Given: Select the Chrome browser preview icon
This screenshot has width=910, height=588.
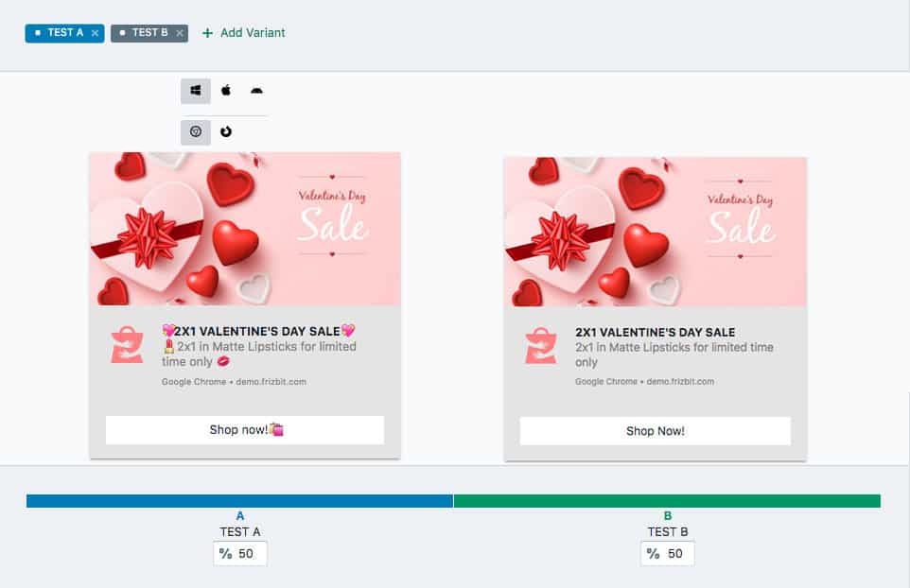Looking at the screenshot, I should pyautogui.click(x=196, y=132).
